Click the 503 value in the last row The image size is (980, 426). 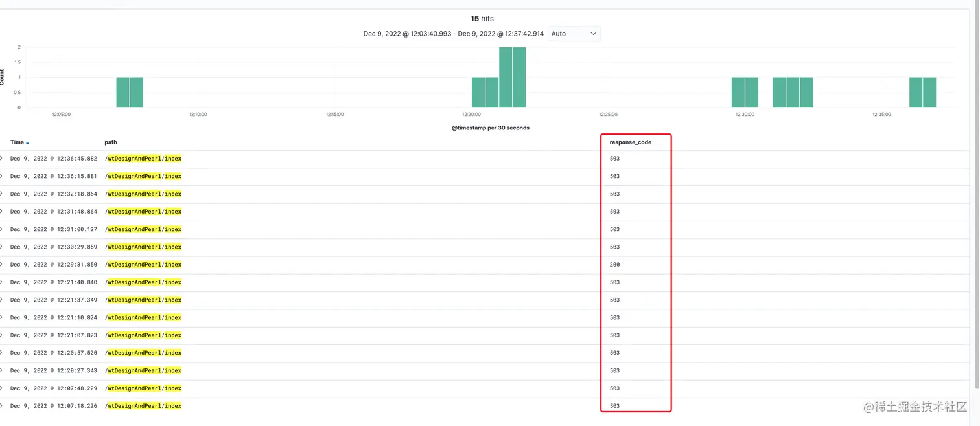pos(614,406)
